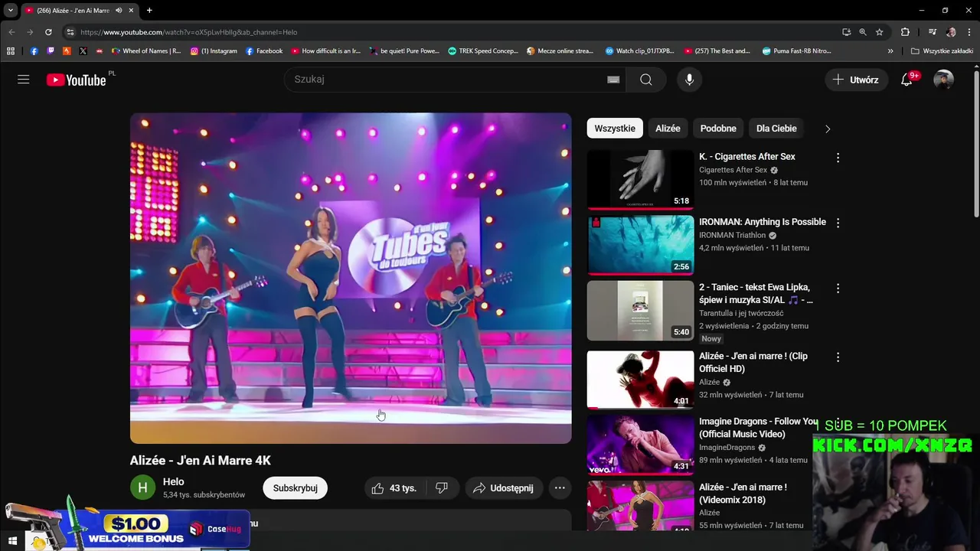
Task: Open Cigarettes After Sex channel name
Action: pyautogui.click(x=733, y=170)
